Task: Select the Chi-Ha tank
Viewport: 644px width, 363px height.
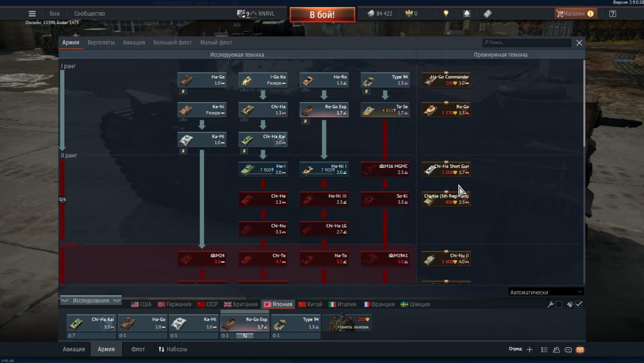Action: 263,110
